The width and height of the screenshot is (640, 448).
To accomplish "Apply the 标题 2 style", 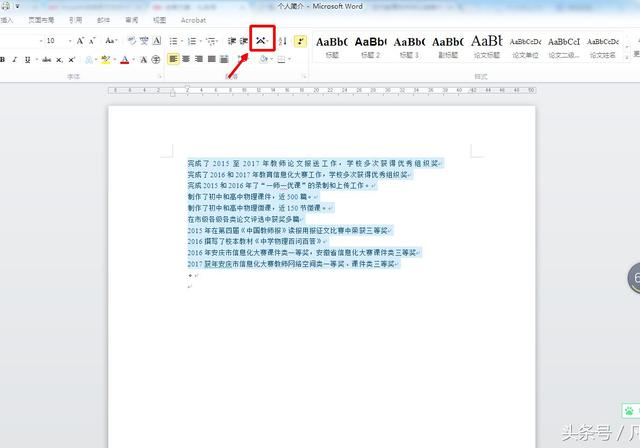I will (x=370, y=47).
